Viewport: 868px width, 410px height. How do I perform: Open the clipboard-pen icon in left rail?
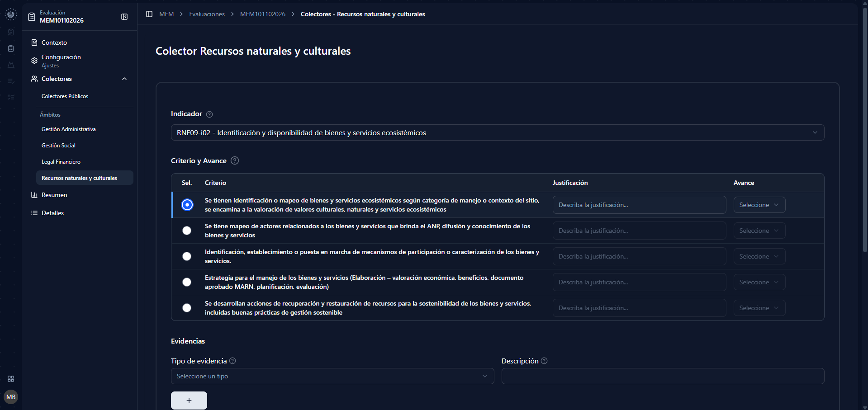pos(11,32)
